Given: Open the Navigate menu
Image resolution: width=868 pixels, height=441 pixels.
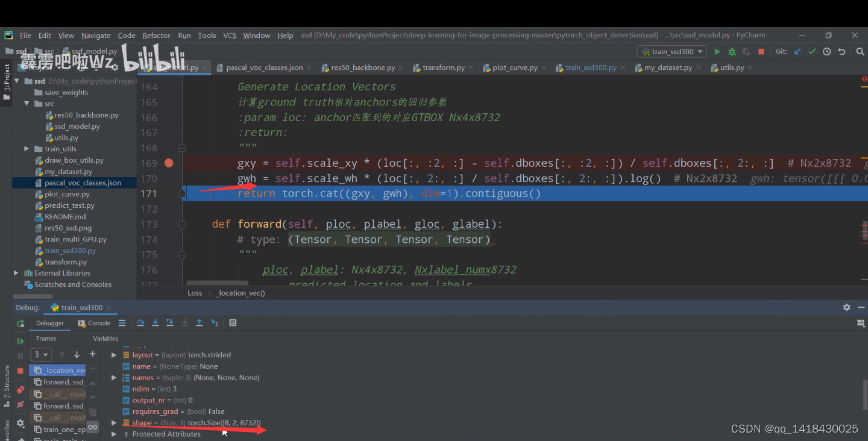Looking at the screenshot, I should [x=96, y=36].
